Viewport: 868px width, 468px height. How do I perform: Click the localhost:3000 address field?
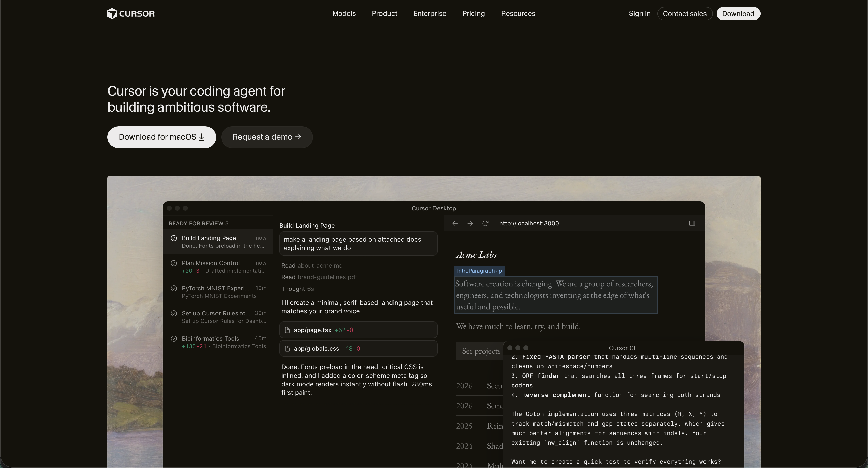coord(529,223)
